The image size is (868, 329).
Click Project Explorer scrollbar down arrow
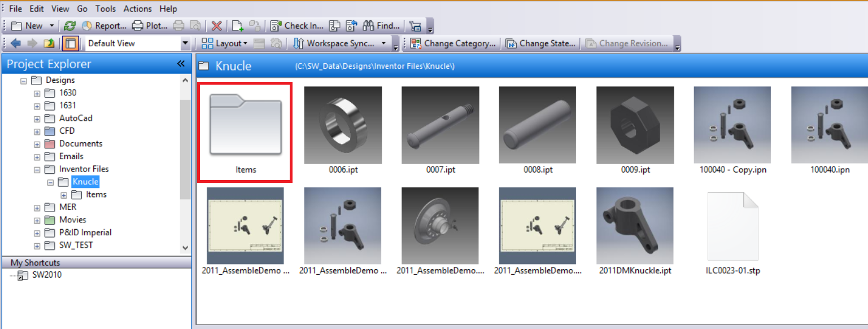(x=185, y=247)
